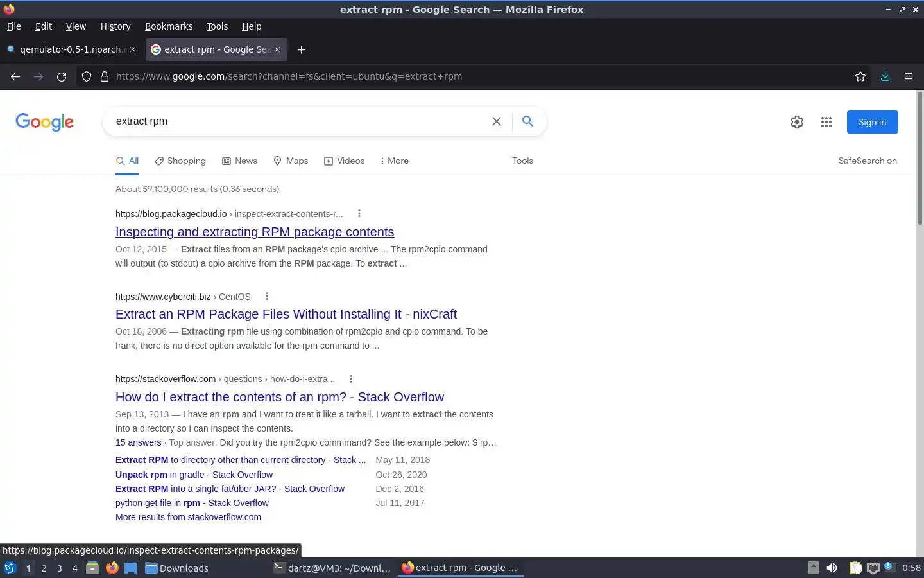Open the LXQt start menu icon
This screenshot has height=578, width=924.
point(10,568)
